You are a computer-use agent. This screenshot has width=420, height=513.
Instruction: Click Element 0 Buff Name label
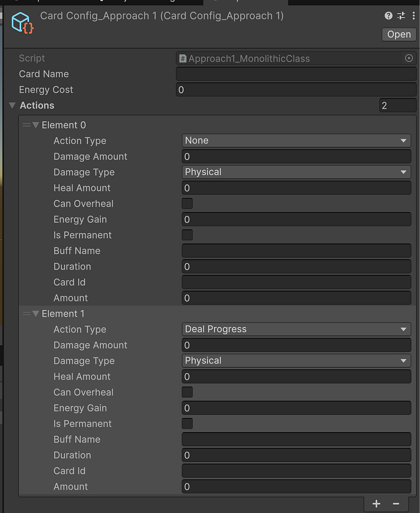tap(77, 251)
